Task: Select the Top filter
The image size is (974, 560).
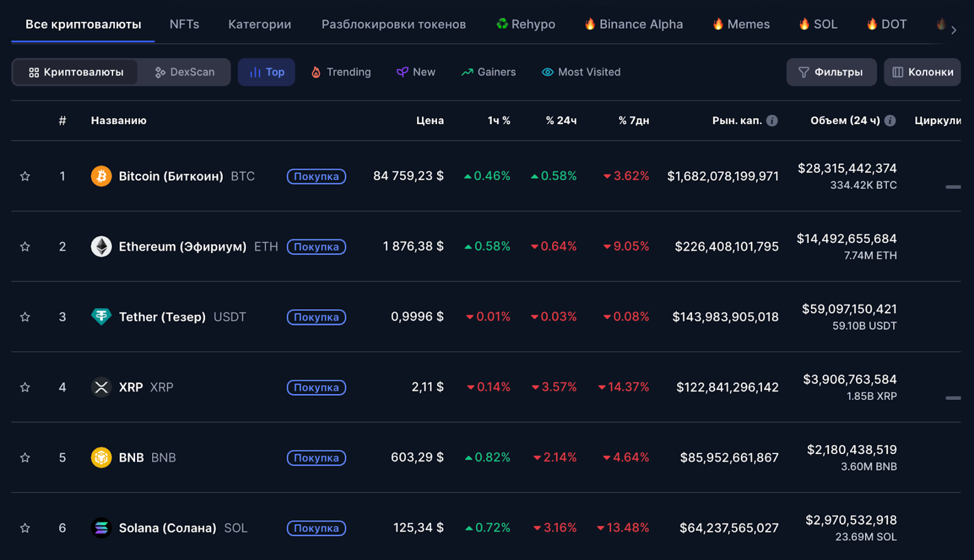Action: pyautogui.click(x=266, y=72)
